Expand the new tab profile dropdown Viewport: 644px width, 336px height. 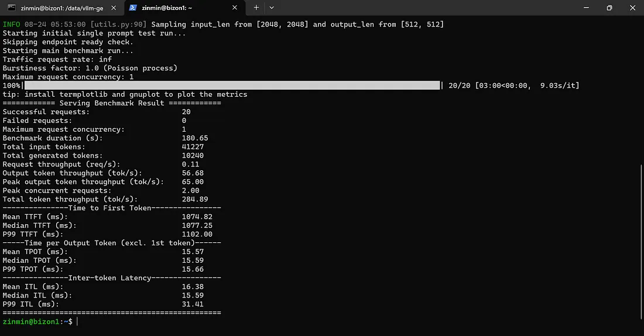(272, 8)
